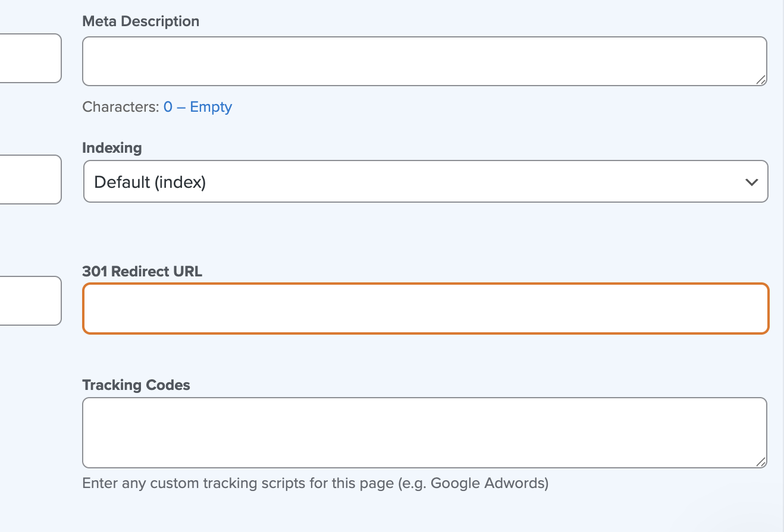This screenshot has width=784, height=532.
Task: Click the Tracking Codes label
Action: pos(136,385)
